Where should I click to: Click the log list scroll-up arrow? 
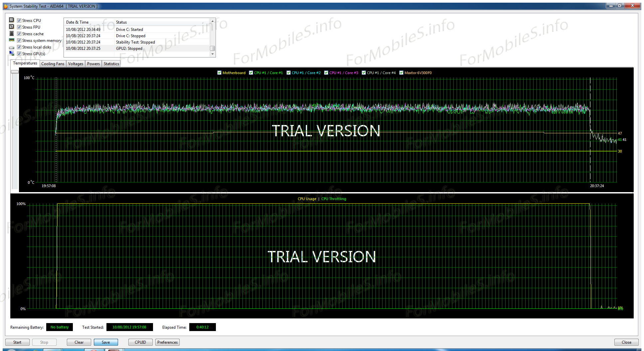tap(213, 21)
